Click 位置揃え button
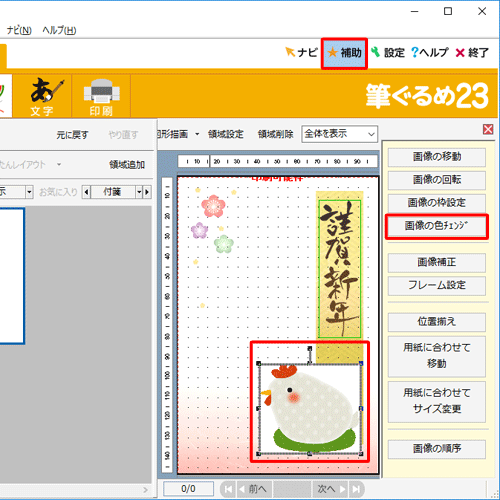The image size is (500, 500). 437,322
